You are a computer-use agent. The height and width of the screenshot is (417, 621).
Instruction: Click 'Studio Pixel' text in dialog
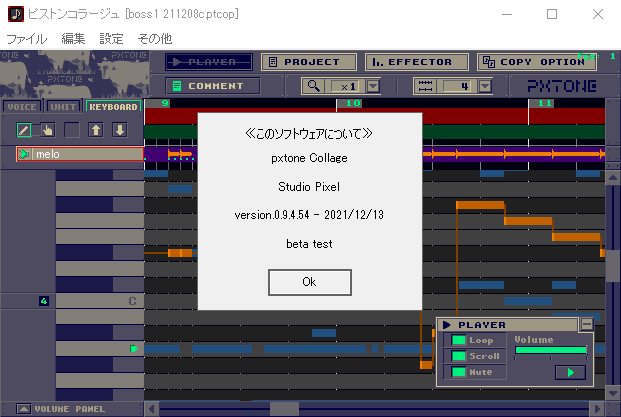(309, 187)
